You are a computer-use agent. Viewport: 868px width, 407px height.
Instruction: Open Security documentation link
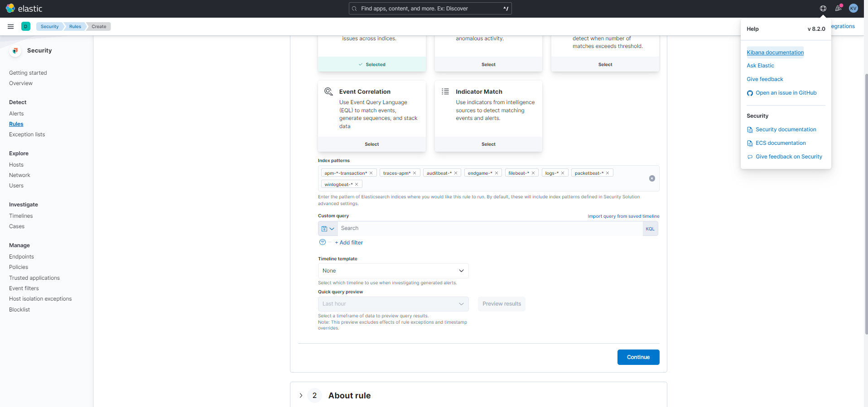[786, 129]
